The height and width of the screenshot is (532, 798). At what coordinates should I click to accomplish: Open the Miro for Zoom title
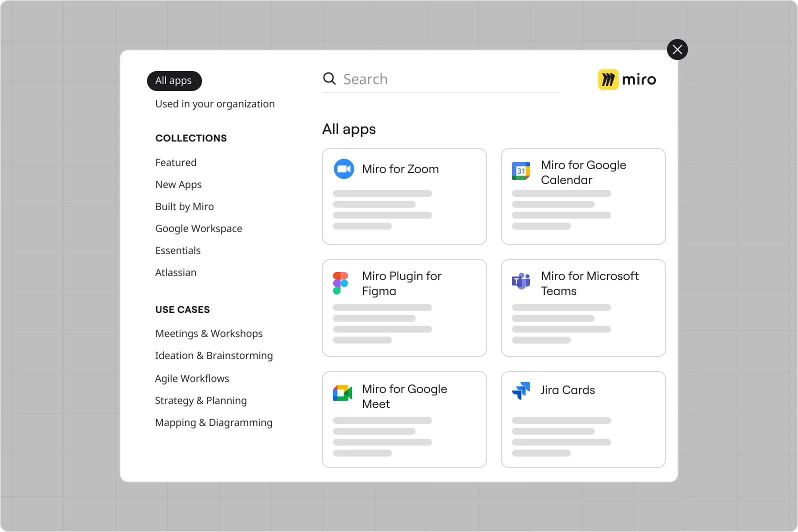point(400,169)
